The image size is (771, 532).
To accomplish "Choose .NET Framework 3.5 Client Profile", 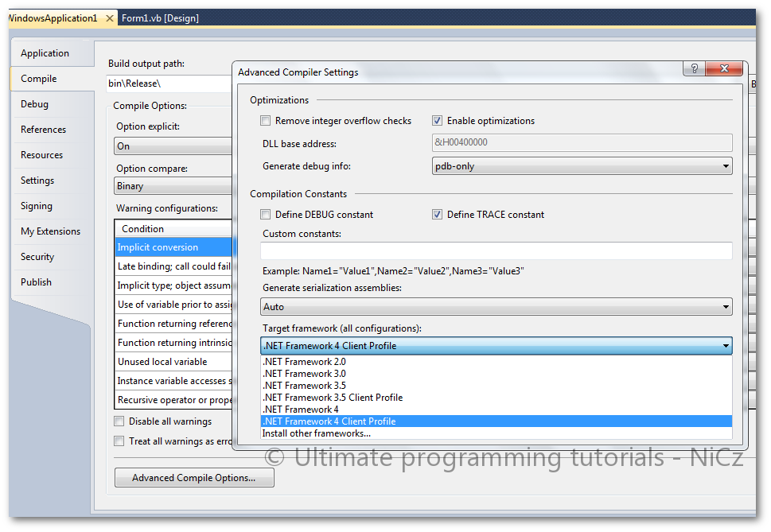I will [x=496, y=398].
